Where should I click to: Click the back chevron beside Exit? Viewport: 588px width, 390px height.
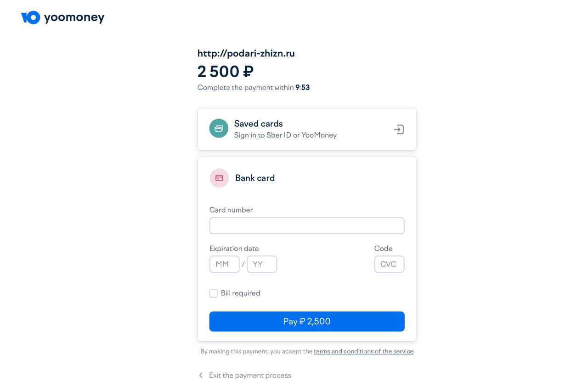point(201,375)
